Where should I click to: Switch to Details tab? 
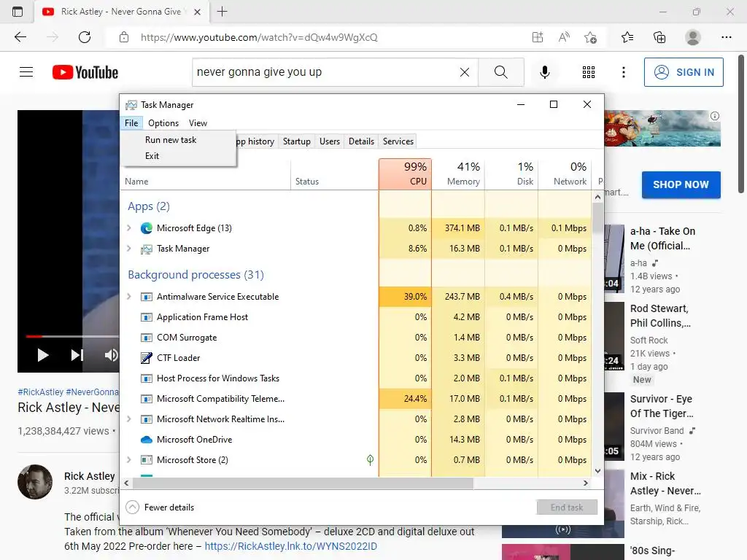coord(361,141)
